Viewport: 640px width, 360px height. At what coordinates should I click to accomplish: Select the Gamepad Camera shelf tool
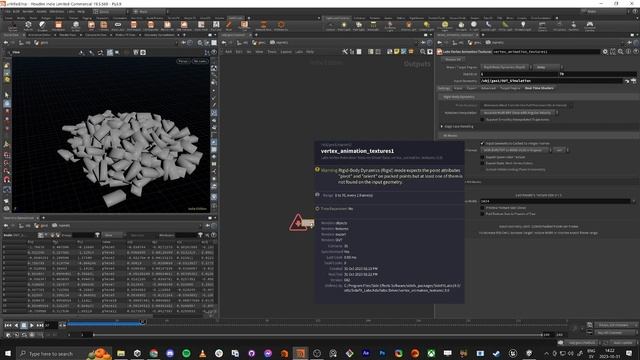click(x=590, y=26)
